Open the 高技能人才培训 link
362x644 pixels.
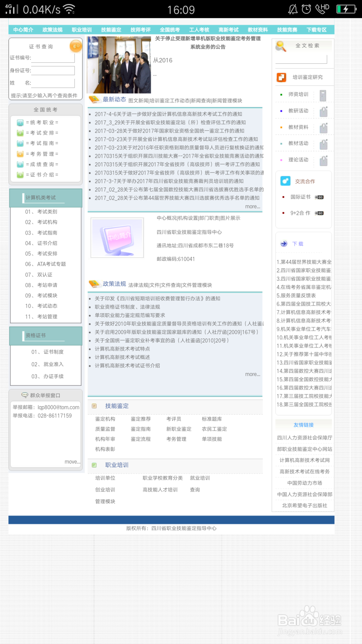point(160,490)
